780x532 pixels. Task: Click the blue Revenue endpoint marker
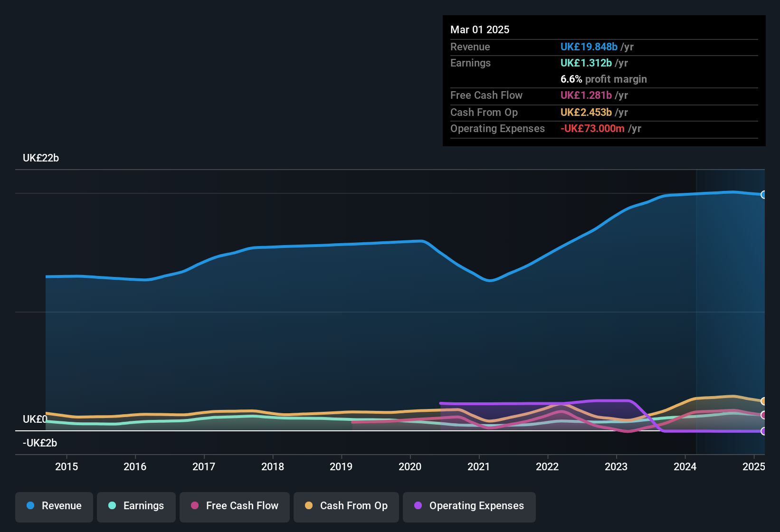click(763, 195)
